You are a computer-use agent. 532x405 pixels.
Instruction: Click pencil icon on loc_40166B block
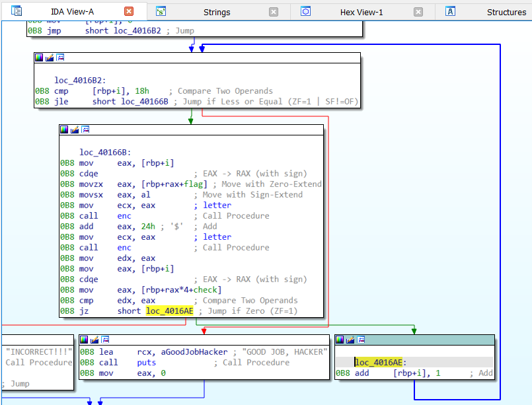(x=75, y=129)
